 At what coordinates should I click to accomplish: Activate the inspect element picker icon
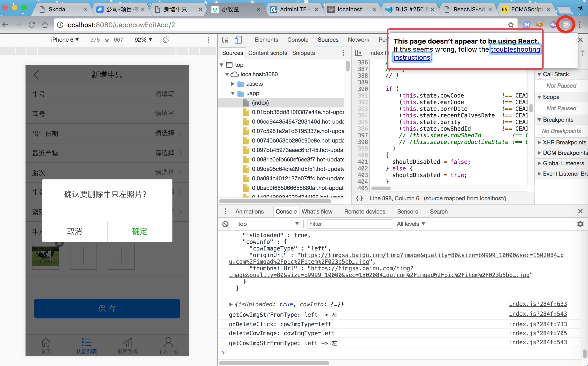click(225, 40)
